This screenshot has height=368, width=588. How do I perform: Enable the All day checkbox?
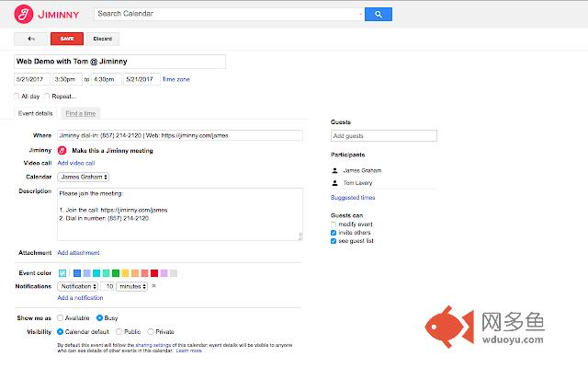click(17, 96)
